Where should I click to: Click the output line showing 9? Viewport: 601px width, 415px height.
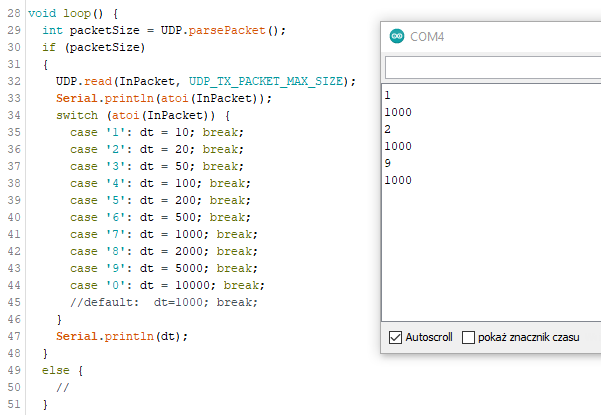point(388,163)
